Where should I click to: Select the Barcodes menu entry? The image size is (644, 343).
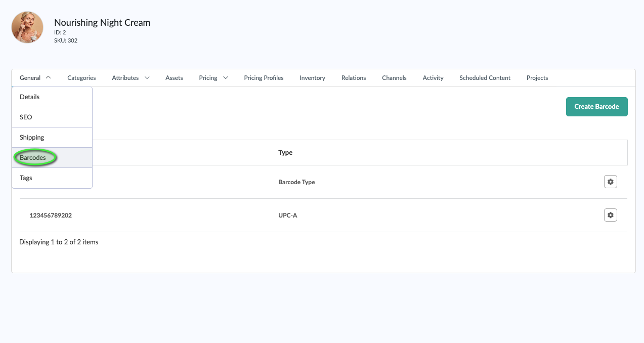tap(33, 157)
